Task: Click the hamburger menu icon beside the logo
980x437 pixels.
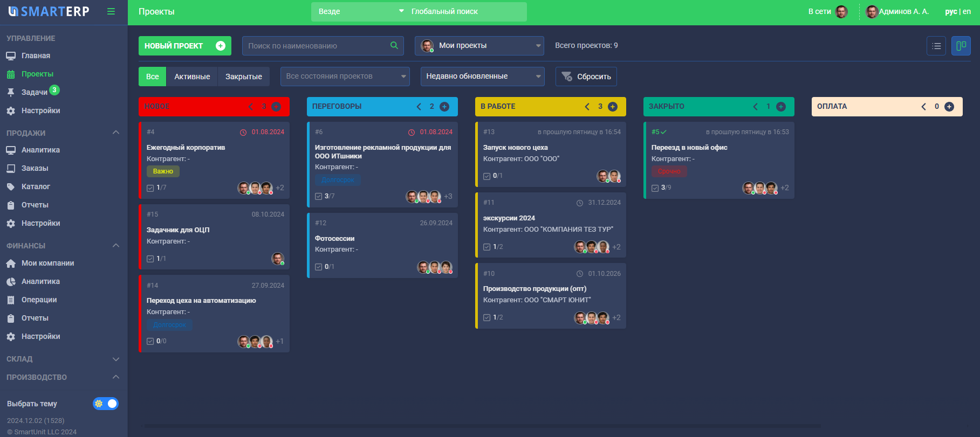Action: (111, 11)
